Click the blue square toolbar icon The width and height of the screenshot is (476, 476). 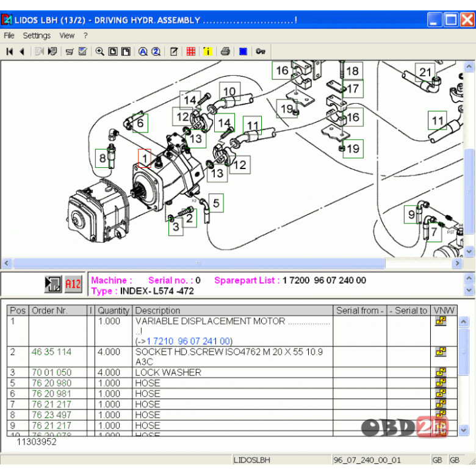pos(243,52)
